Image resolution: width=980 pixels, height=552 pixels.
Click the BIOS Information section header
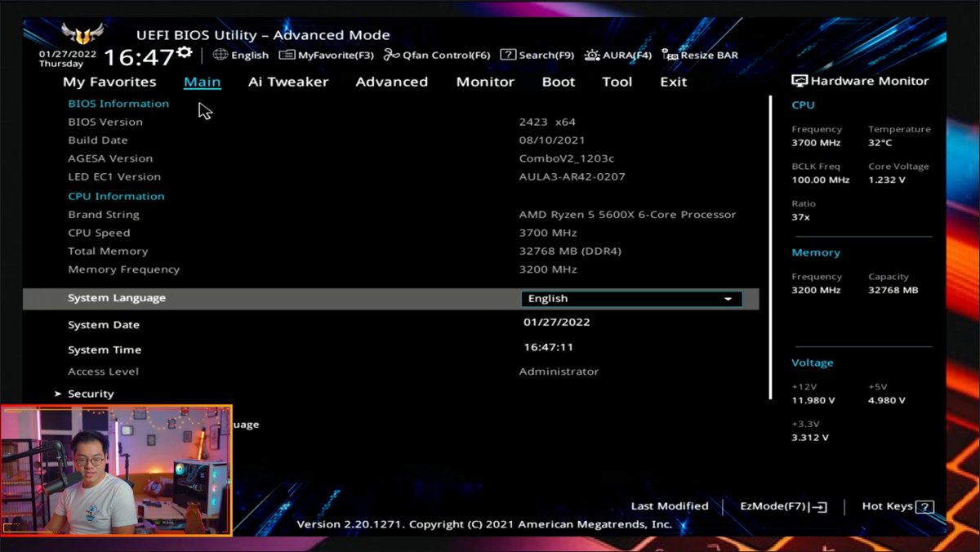[118, 104]
